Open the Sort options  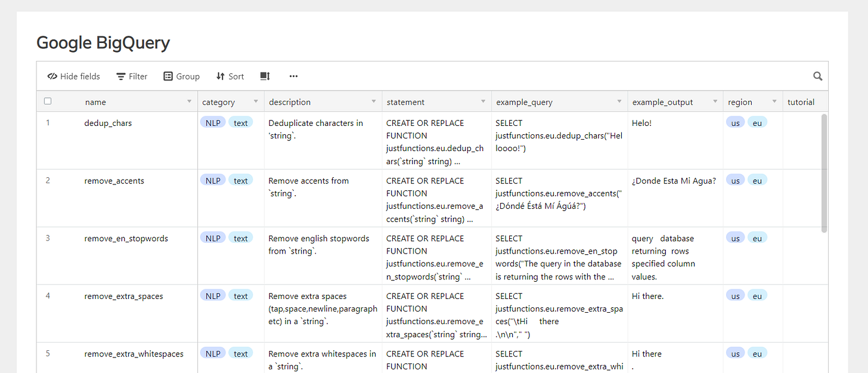coord(230,76)
